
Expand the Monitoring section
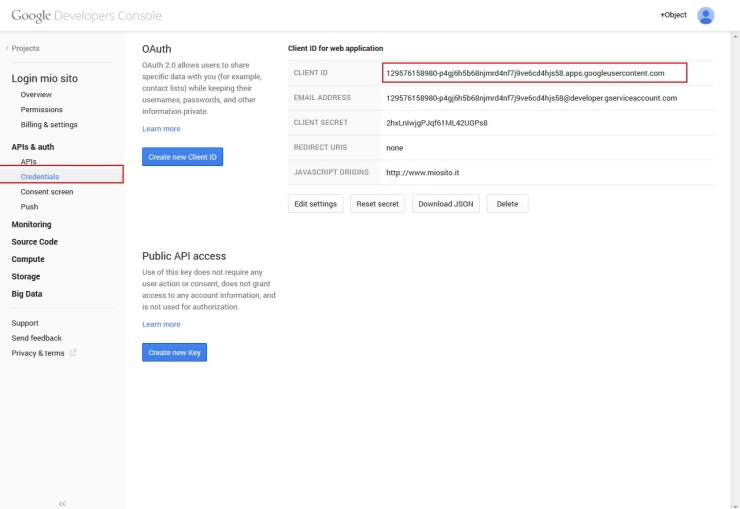click(x=31, y=224)
